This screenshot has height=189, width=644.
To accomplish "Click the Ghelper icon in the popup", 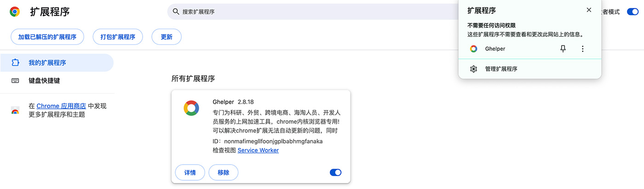I will (x=473, y=49).
